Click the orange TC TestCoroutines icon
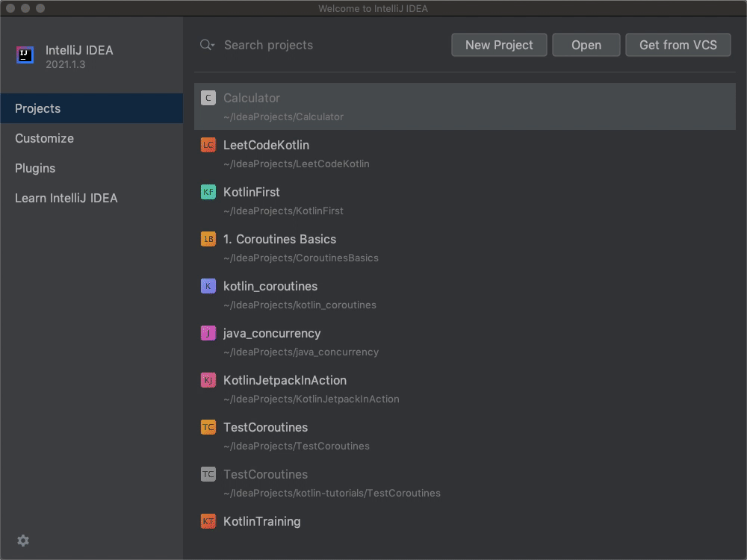747x560 pixels. (x=208, y=427)
